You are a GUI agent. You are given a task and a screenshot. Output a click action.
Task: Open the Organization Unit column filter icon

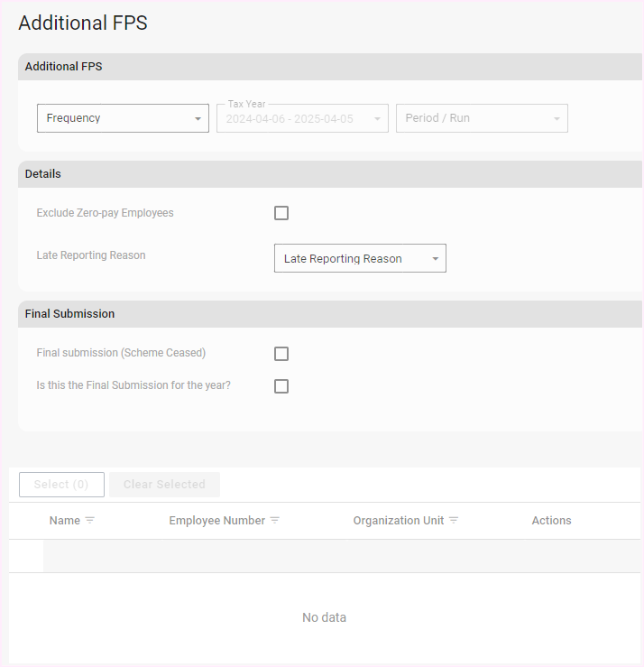pyautogui.click(x=454, y=521)
